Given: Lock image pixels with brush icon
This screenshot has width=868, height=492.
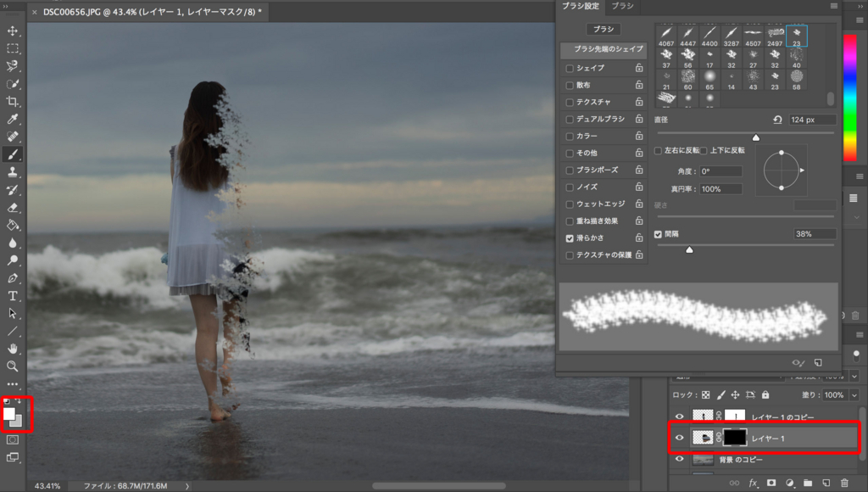Looking at the screenshot, I should (x=721, y=395).
